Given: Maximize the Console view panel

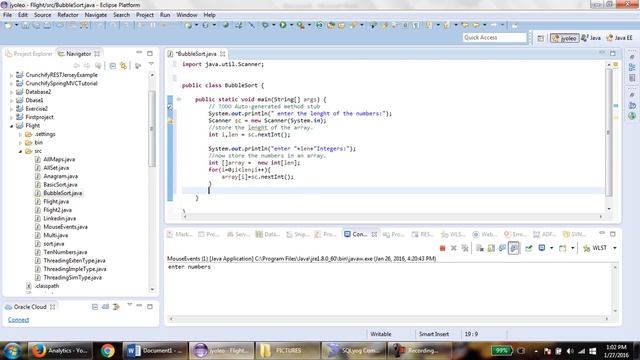Looking at the screenshot, I should [613, 234].
